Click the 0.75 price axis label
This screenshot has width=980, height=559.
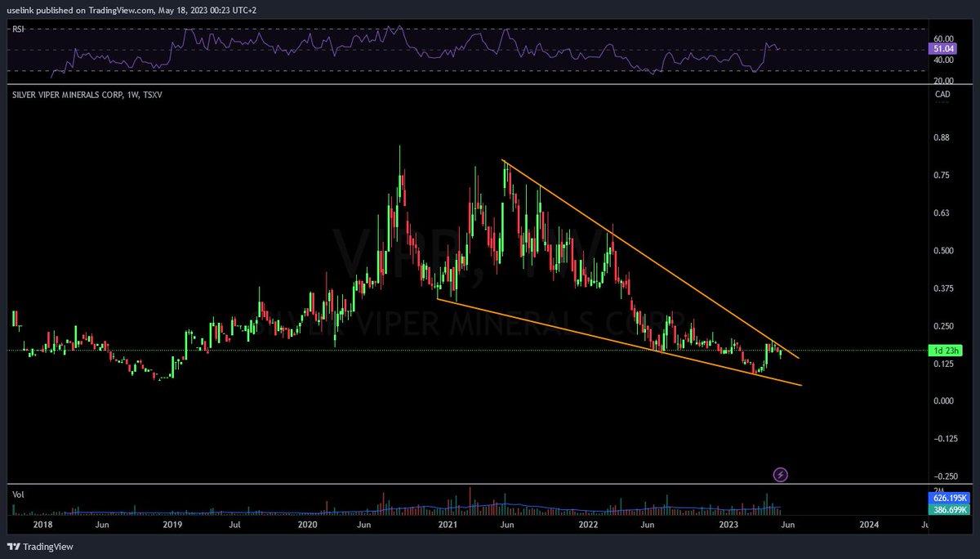tap(942, 176)
